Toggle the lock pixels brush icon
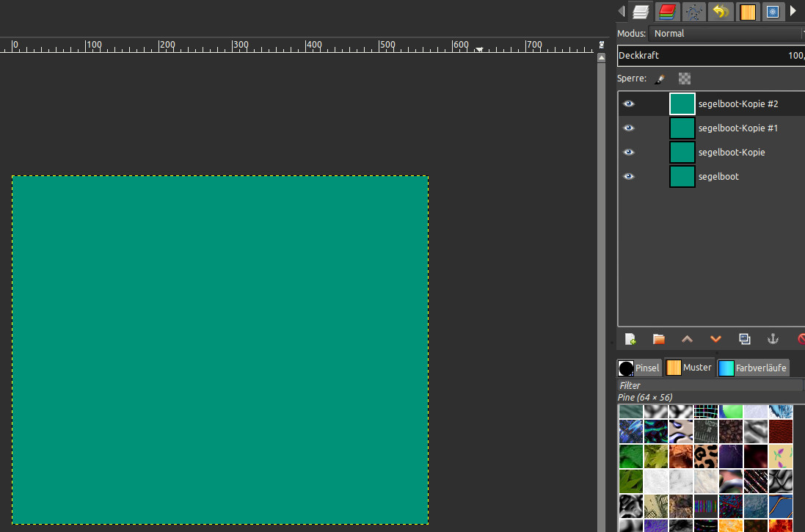 pos(660,79)
